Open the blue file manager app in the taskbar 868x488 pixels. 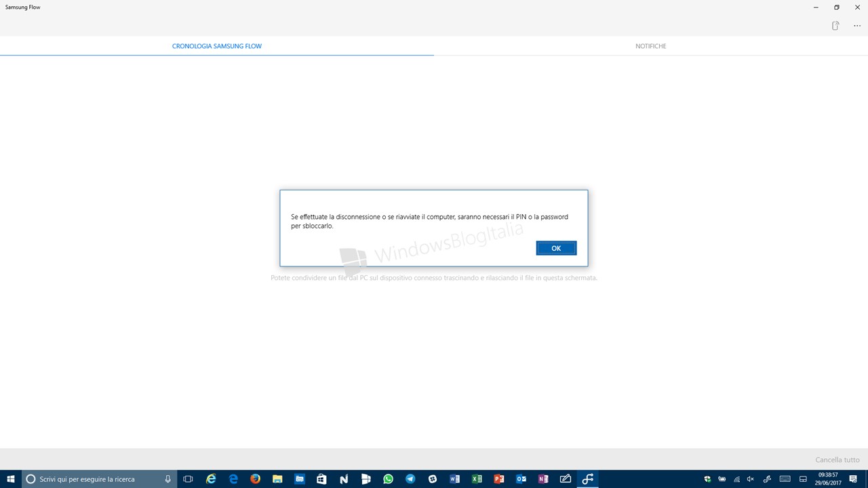click(300, 479)
